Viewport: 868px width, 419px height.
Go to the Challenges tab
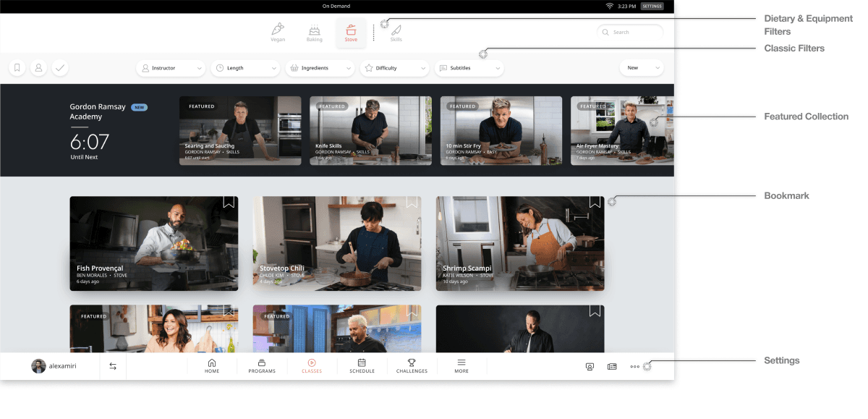tap(412, 366)
